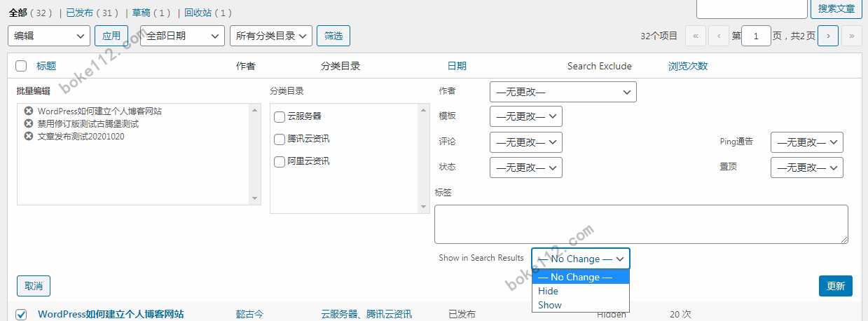
Task: Open the 所有分类目录 filter dropdown
Action: pos(271,36)
